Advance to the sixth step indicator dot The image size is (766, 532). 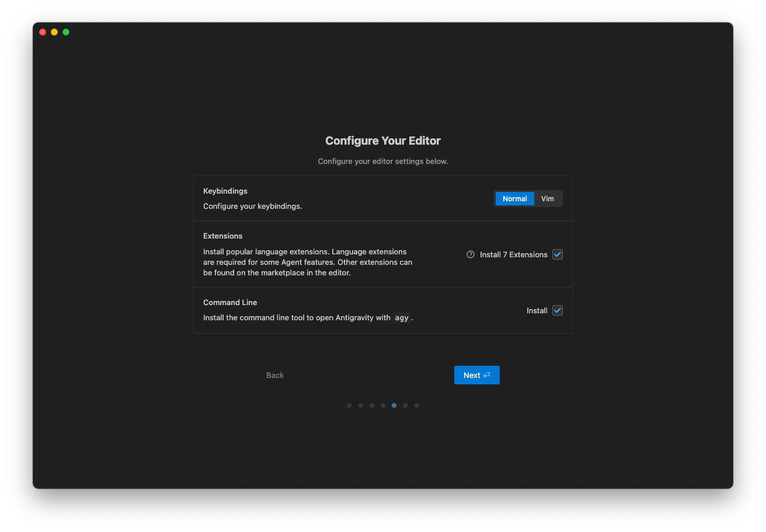point(405,405)
